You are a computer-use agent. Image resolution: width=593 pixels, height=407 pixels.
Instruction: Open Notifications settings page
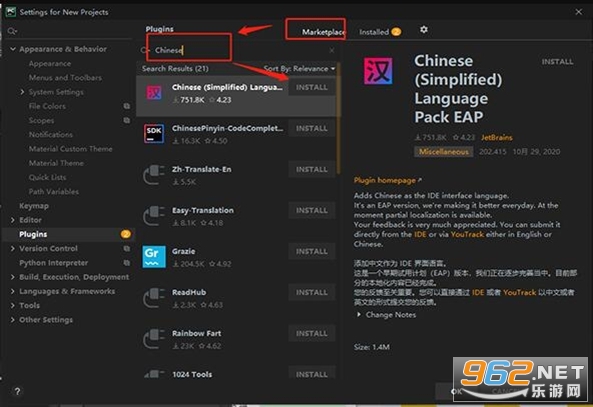point(51,135)
